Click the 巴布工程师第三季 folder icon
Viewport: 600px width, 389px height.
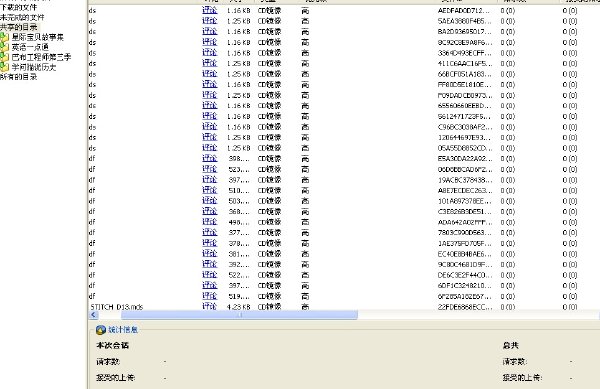(4, 57)
